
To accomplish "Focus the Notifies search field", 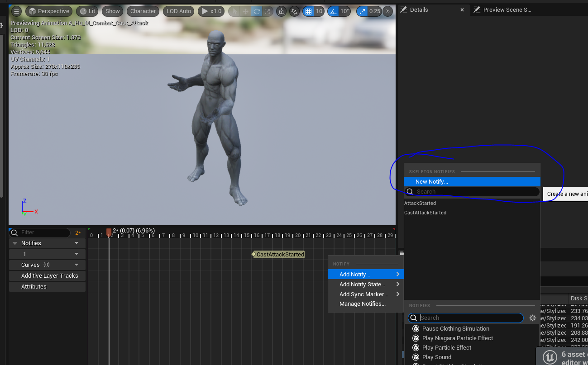I will point(466,318).
